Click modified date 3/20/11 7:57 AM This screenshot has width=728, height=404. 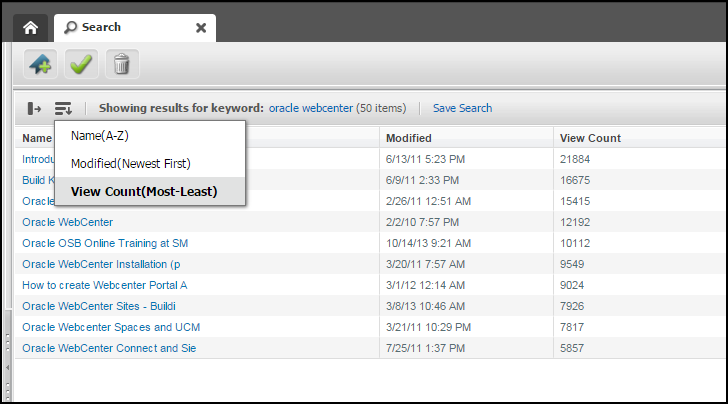[x=425, y=264]
